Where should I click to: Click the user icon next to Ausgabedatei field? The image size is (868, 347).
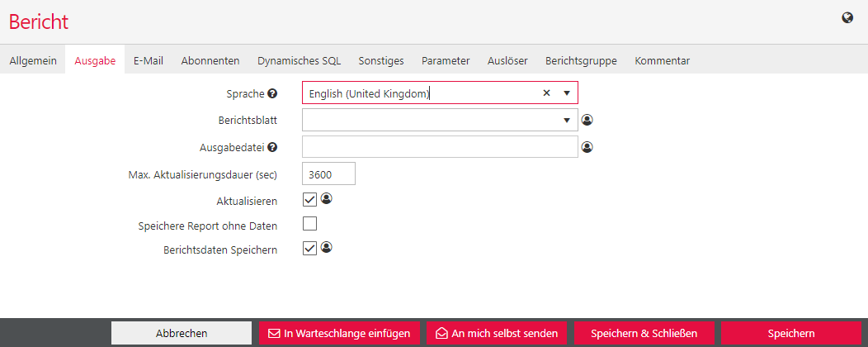[x=587, y=147]
